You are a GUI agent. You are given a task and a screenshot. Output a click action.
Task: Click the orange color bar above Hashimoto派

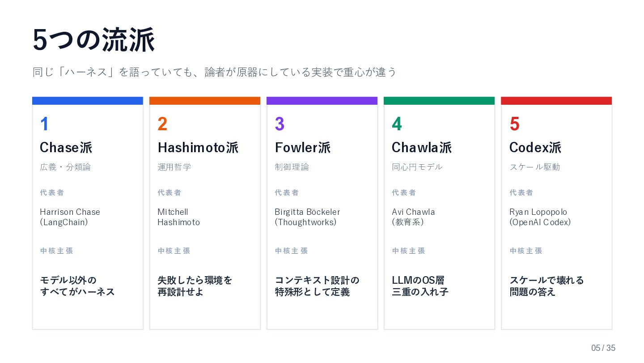[x=205, y=101]
